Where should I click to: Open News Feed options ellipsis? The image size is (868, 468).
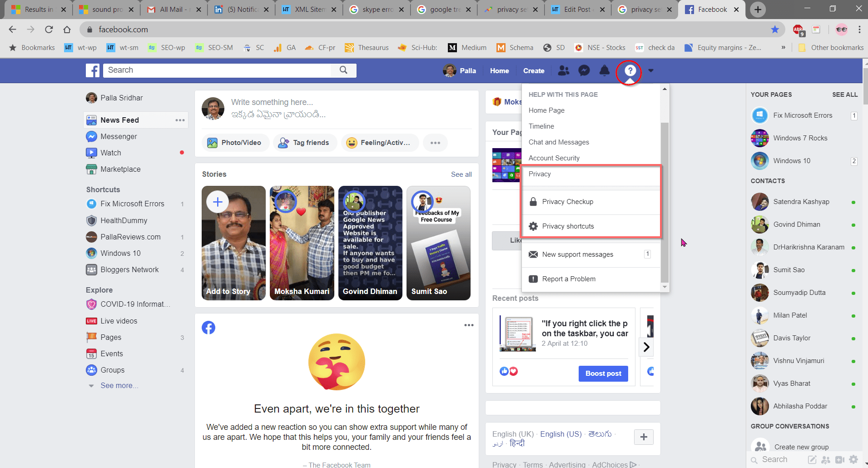pyautogui.click(x=180, y=120)
